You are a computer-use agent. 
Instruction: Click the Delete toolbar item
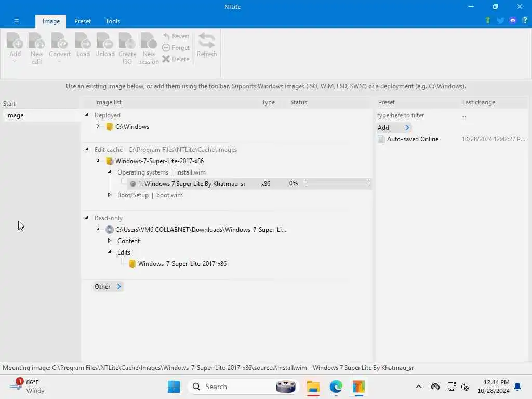(176, 59)
